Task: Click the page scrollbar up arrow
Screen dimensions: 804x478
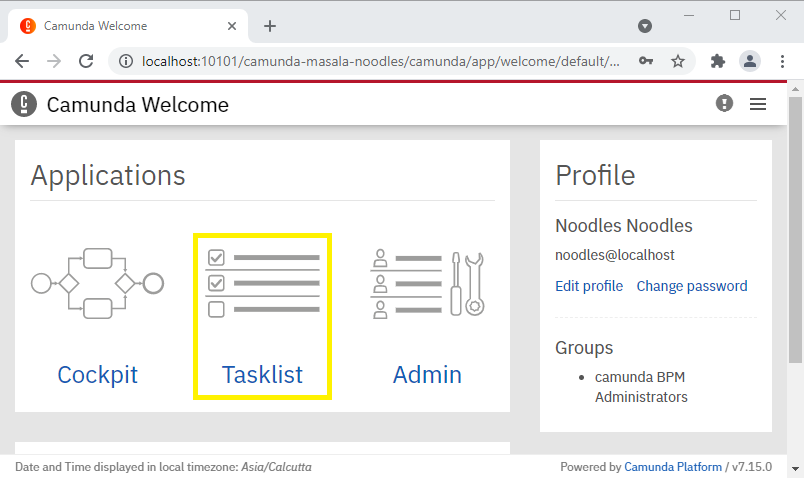Action: pyautogui.click(x=795, y=89)
